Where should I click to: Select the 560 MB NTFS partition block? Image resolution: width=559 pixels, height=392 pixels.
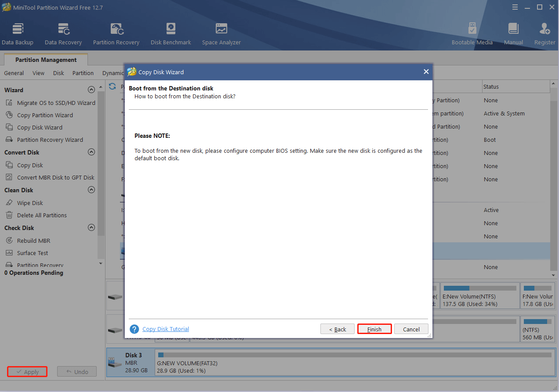[538, 329]
